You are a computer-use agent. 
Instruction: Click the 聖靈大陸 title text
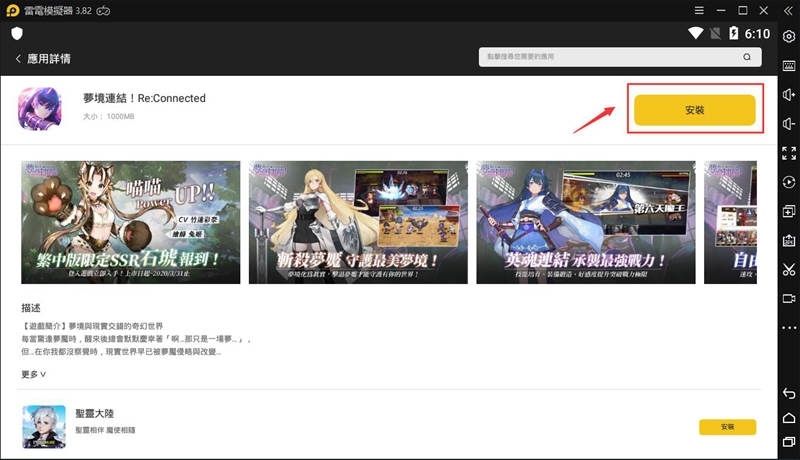(94, 414)
